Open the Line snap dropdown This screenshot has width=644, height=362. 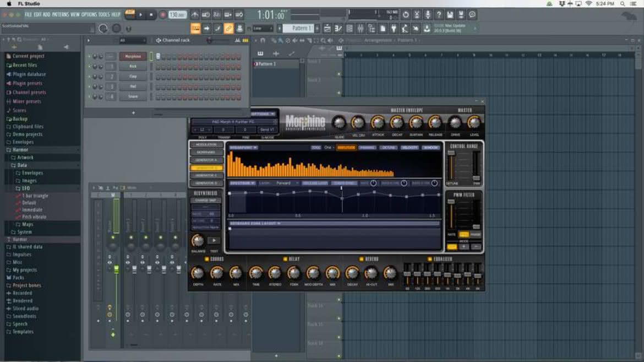click(262, 29)
